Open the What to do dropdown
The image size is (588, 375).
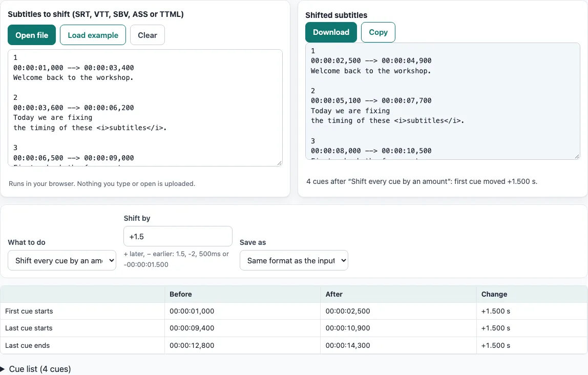pos(62,260)
